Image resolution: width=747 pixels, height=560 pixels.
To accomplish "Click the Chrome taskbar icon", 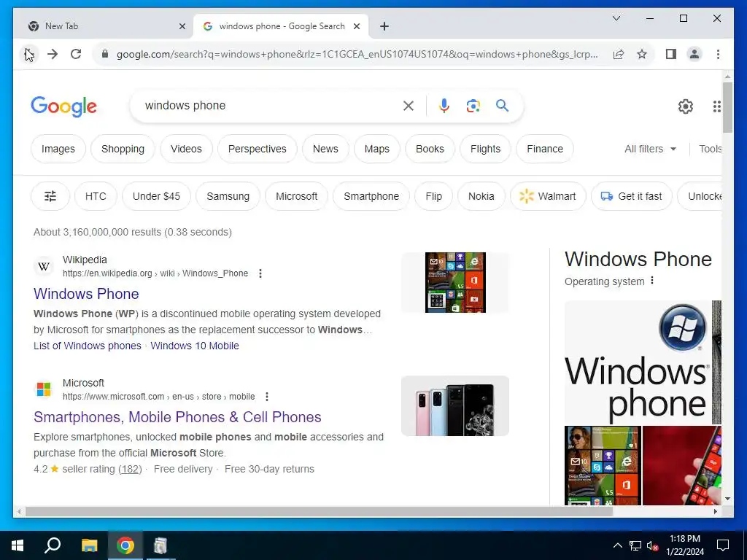I will [x=125, y=545].
